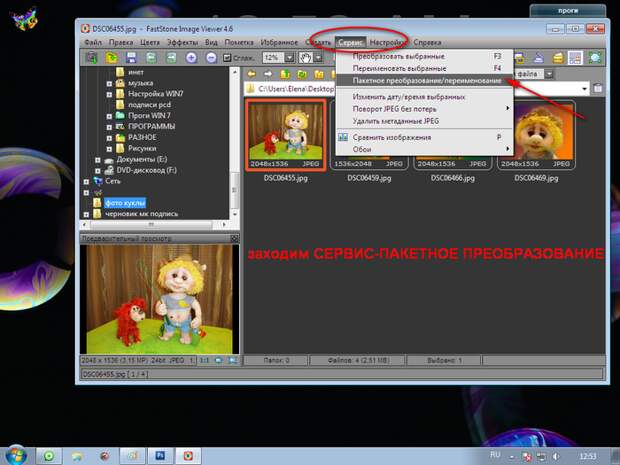Expand the музыка folder
The image size is (620, 465).
109,83
